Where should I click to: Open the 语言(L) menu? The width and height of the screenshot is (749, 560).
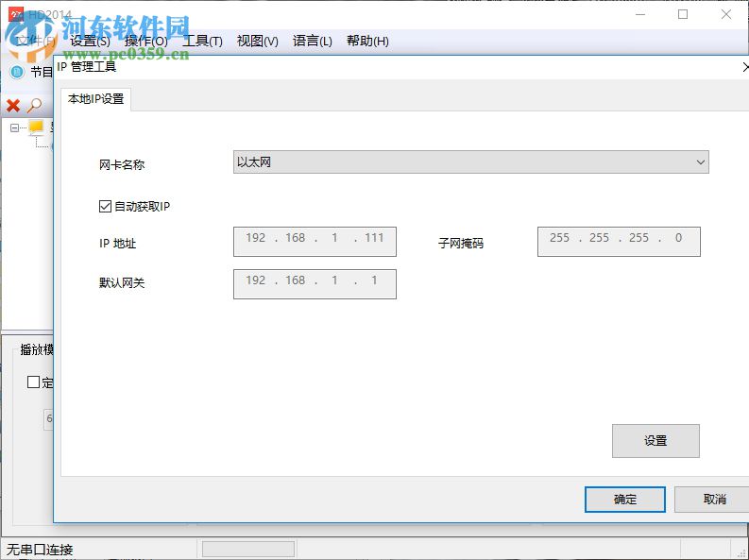pyautogui.click(x=313, y=41)
